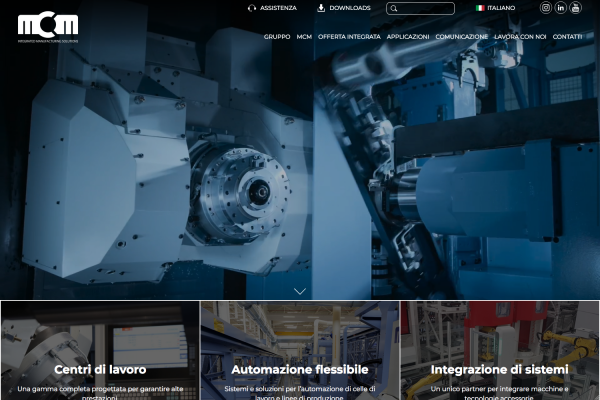
Task: Open the LinkedIn profile icon
Action: pos(560,8)
